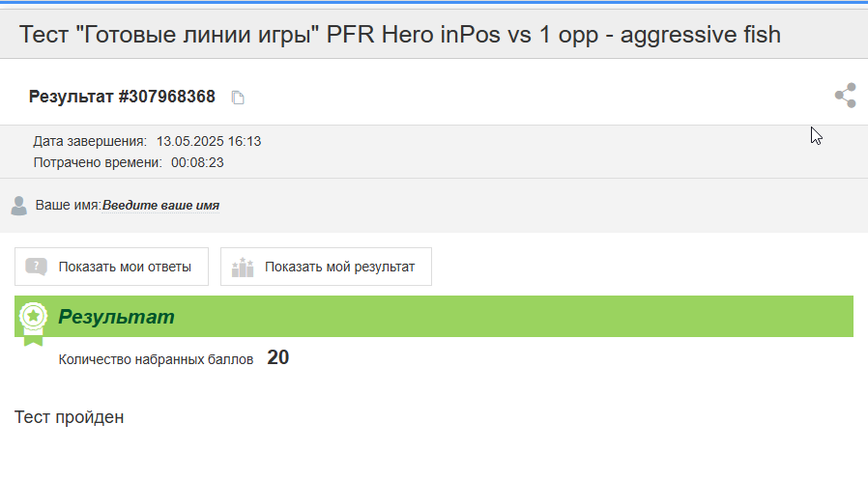The width and height of the screenshot is (868, 480).
Task: Click the time spent value 00:08:23
Action: [197, 162]
